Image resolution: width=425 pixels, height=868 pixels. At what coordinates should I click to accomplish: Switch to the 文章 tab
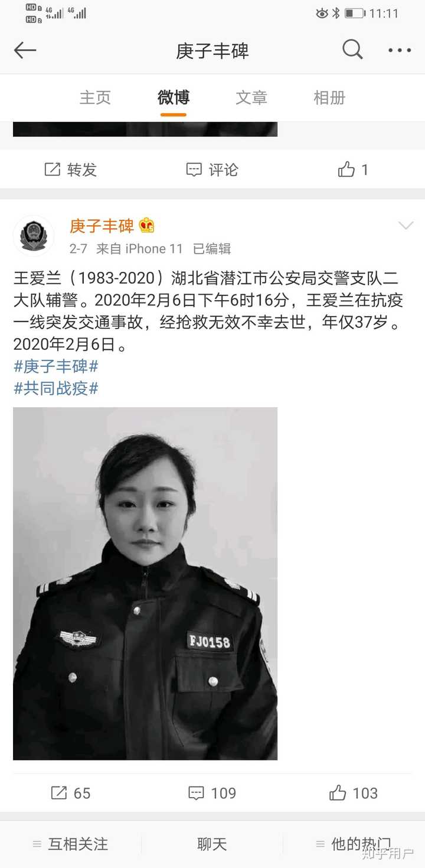[x=251, y=97]
